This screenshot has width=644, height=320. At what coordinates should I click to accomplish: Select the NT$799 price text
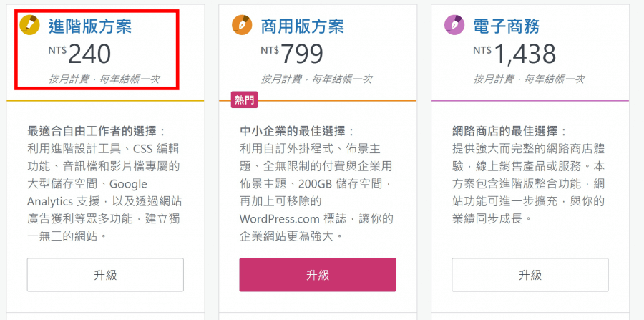click(292, 54)
